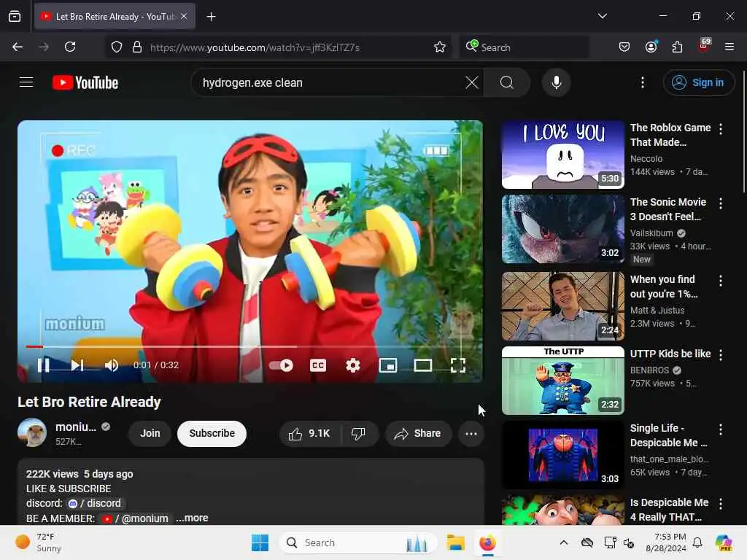Open Firefox account menu
Viewport: 747px width, 560px height.
pyautogui.click(x=651, y=47)
